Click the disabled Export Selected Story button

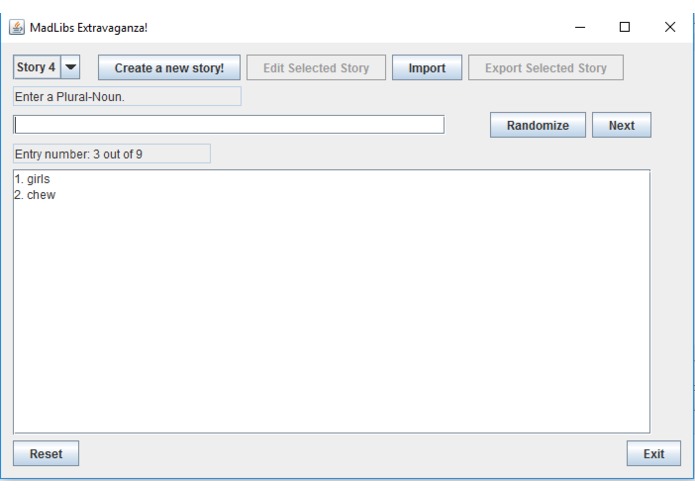pos(546,68)
